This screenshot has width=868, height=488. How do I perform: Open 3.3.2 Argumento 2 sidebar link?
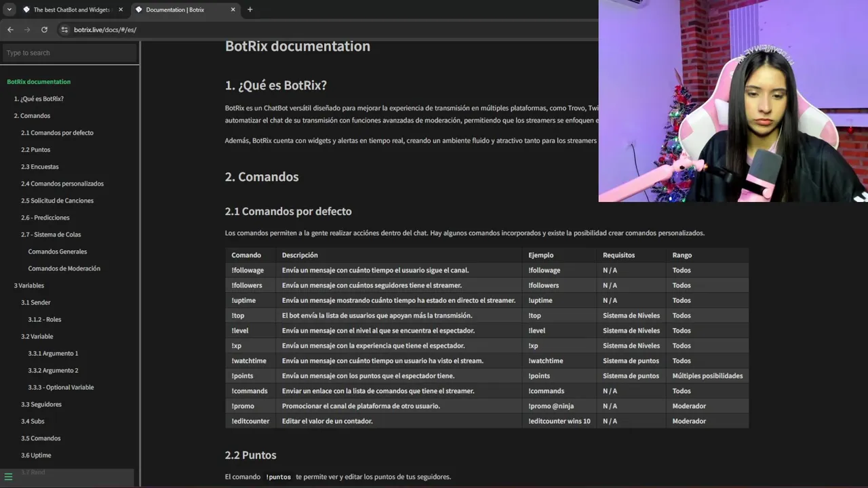pos(53,370)
